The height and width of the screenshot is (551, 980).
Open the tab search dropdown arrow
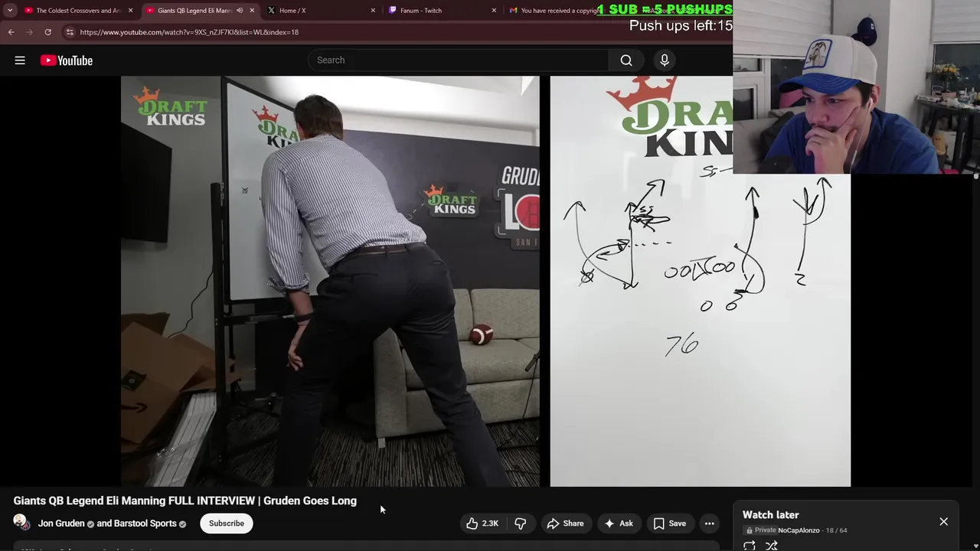coord(10,11)
